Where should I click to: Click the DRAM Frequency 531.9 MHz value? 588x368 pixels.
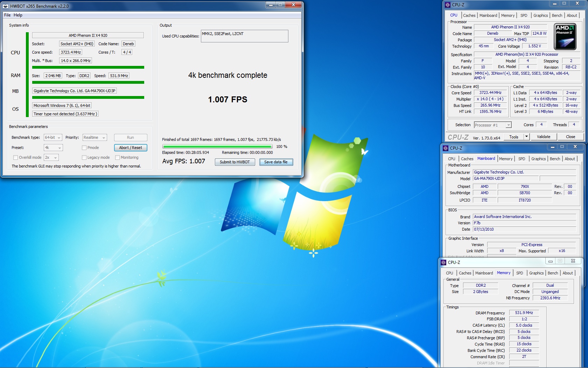524,313
